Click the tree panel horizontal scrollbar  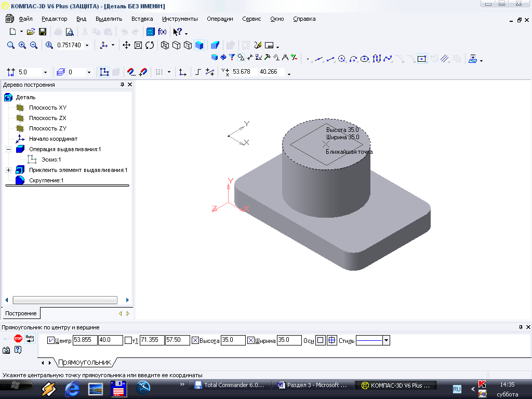pyautogui.click(x=65, y=300)
